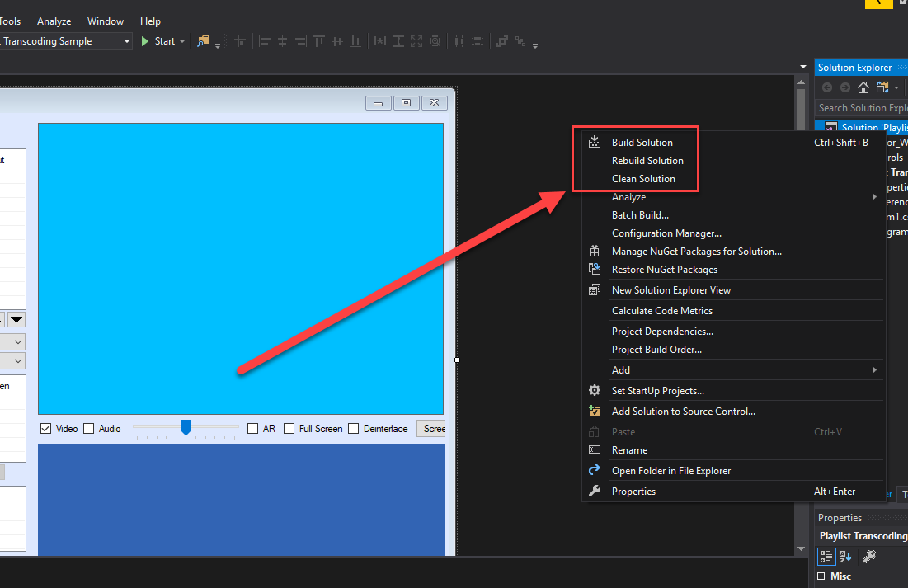This screenshot has width=908, height=588.
Task: Click the Make Same Width icon
Action: click(380, 41)
